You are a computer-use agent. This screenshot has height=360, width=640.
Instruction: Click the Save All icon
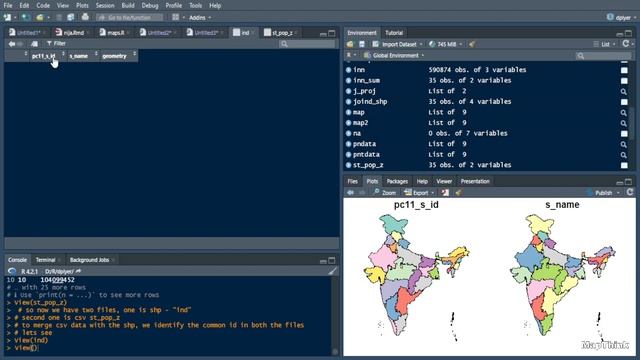pos(71,17)
